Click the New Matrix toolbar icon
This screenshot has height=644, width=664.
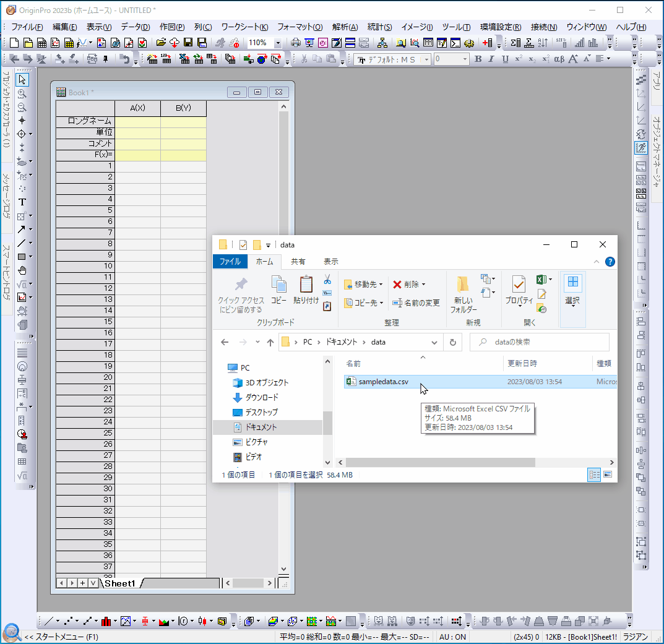click(x=69, y=43)
